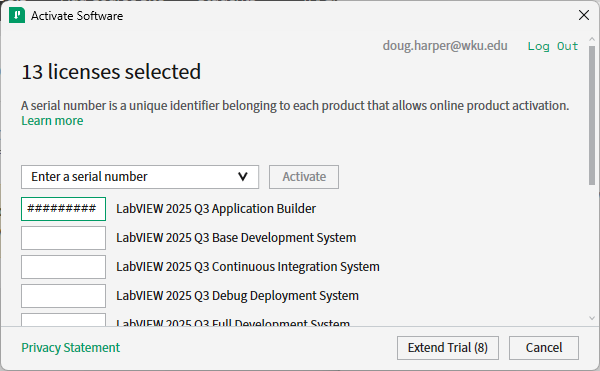Log out of the account
Image resolution: width=600 pixels, height=371 pixels.
553,46
